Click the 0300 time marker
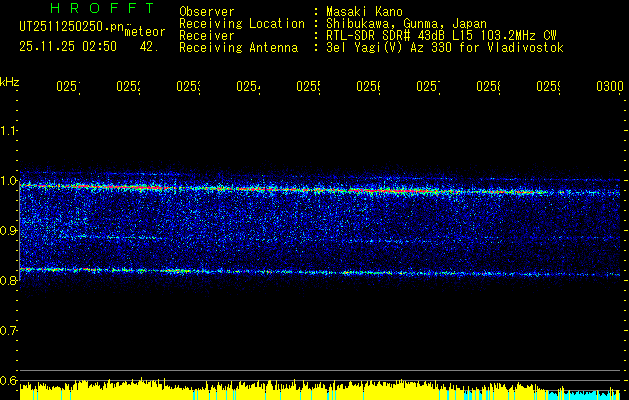This screenshot has width=629, height=400. (x=610, y=86)
